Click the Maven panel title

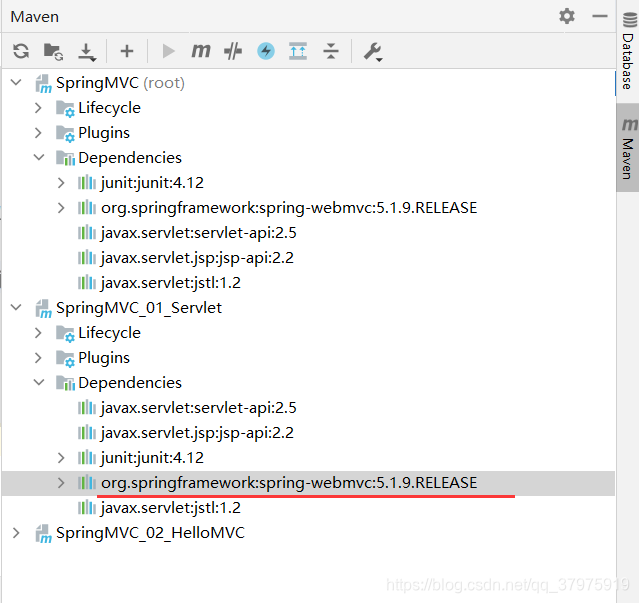tap(35, 17)
